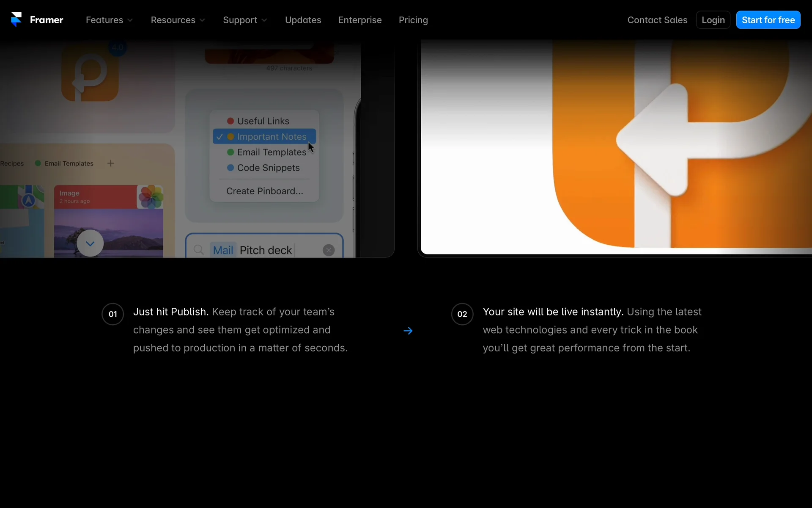Open the Updates page
812x508 pixels.
pos(303,20)
